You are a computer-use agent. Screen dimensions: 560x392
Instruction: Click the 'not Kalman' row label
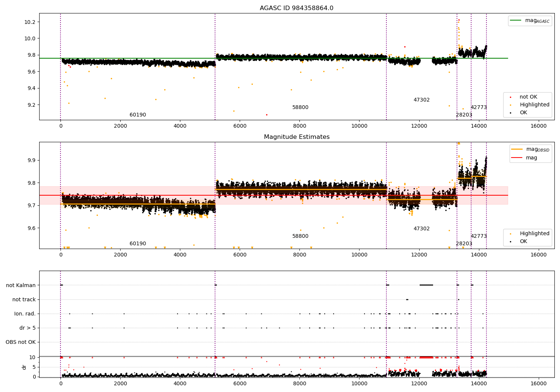click(21, 286)
